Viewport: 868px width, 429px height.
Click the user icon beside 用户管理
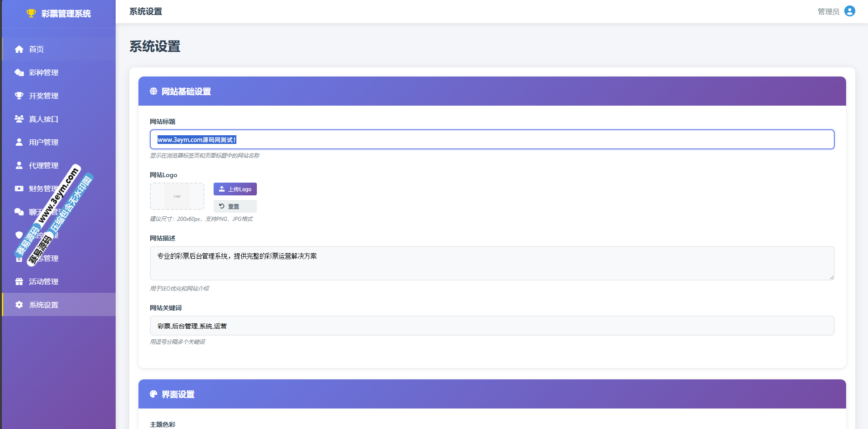19,142
